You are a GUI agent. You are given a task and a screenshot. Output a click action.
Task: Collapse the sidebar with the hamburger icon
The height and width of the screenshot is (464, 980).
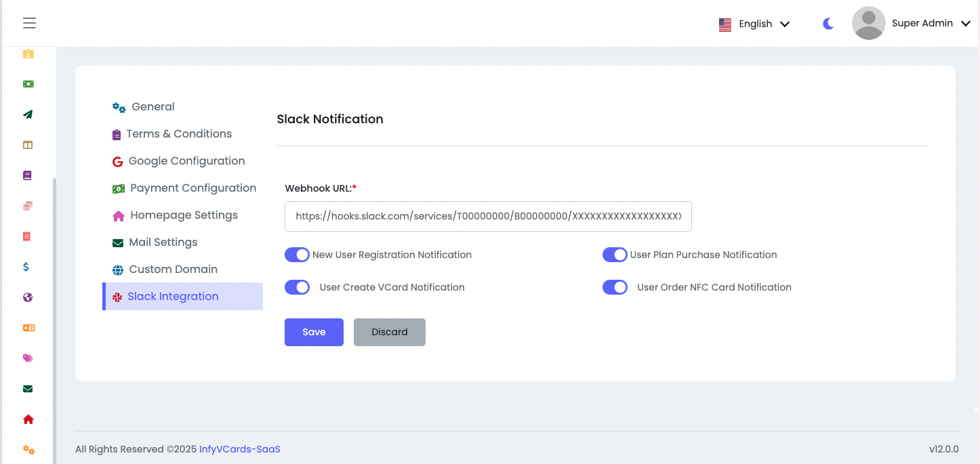point(29,22)
